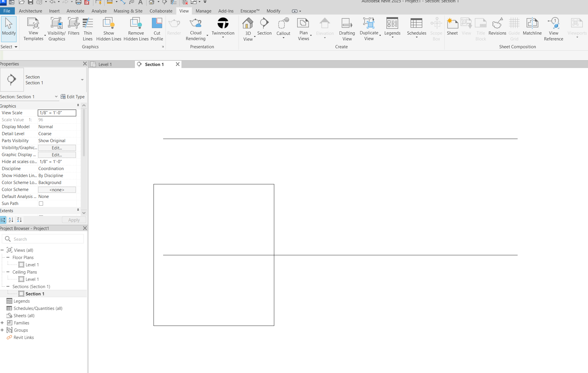Switch to the Level 1 tab

coord(105,64)
